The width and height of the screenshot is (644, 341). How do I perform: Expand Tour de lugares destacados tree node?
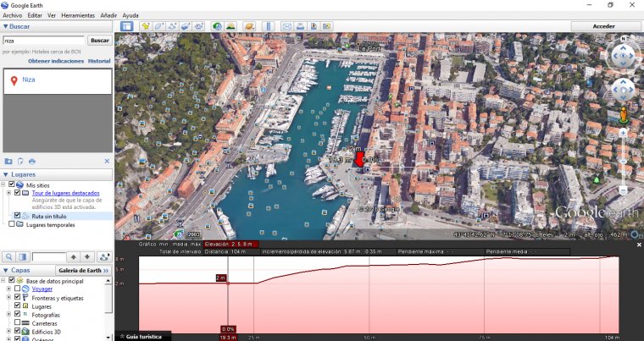[8, 193]
